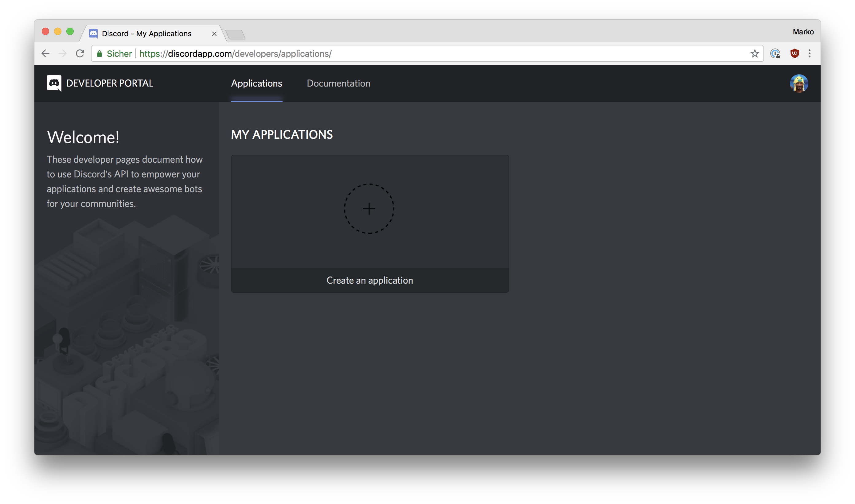The width and height of the screenshot is (855, 504).
Task: Click the DEVELOPER PORTAL title link
Action: (x=110, y=83)
